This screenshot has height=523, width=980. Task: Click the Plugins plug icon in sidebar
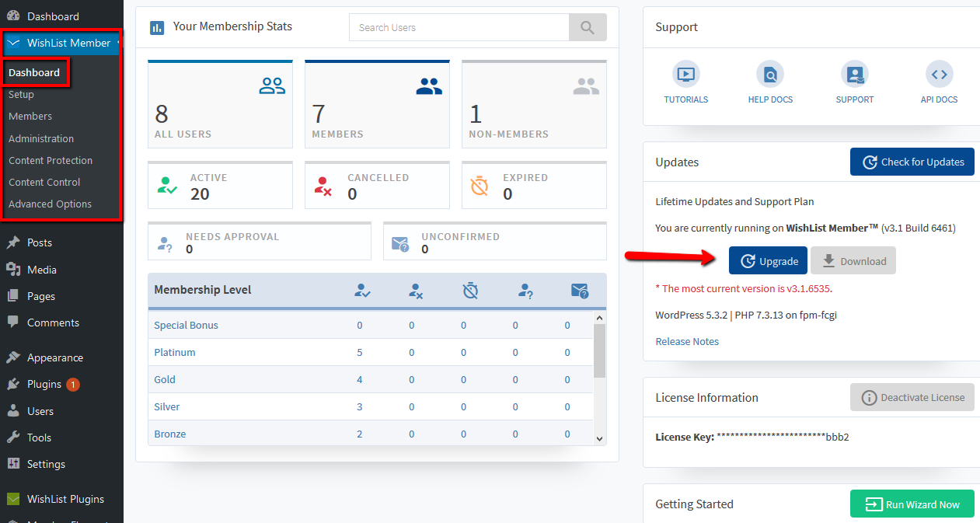click(x=13, y=384)
